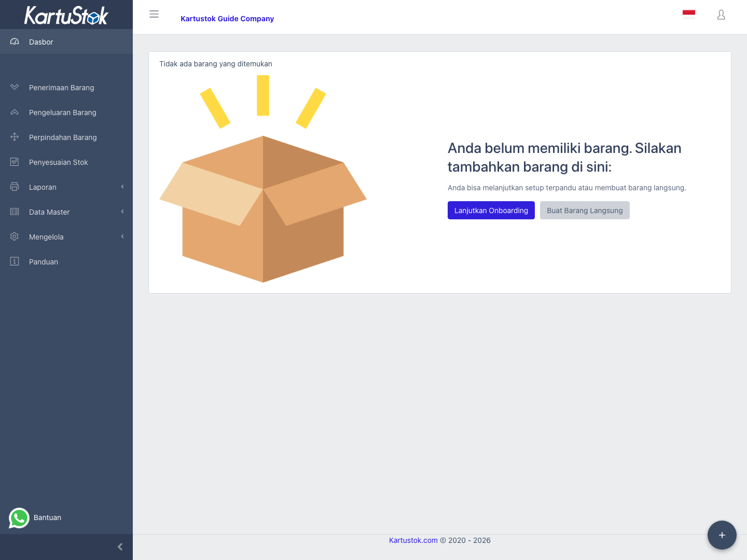Toggle the hamburger menu icon
Image resolution: width=747 pixels, height=560 pixels.
[154, 14]
